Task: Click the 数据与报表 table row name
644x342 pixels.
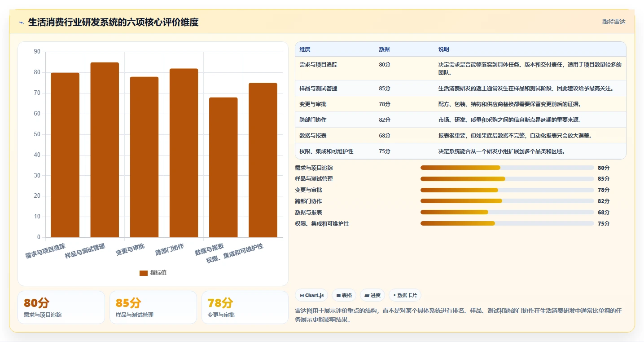Action: [313, 135]
